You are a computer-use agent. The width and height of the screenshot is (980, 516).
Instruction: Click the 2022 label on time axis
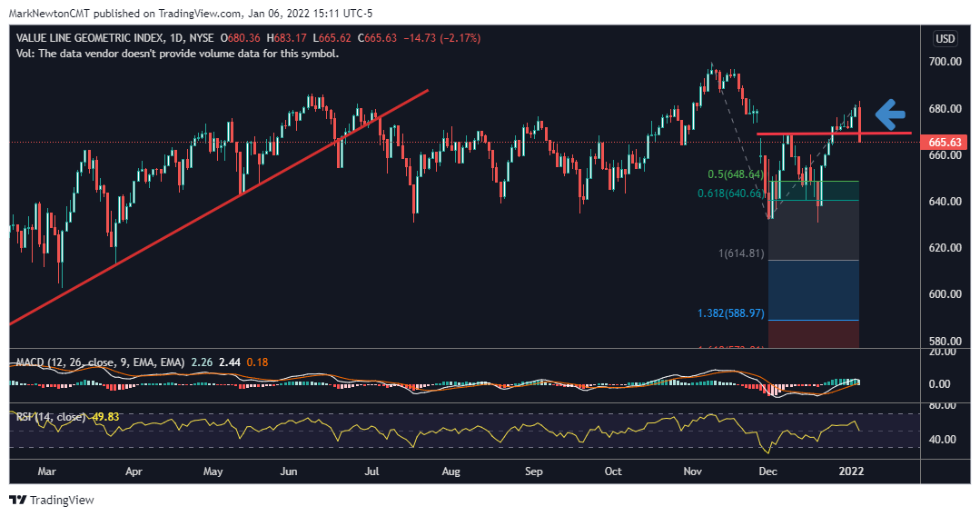pos(851,471)
